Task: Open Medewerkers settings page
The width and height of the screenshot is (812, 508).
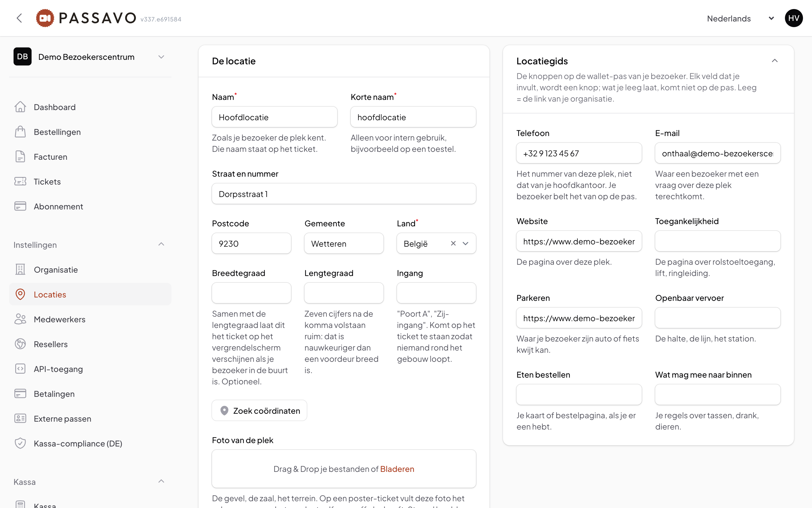Action: pyautogui.click(x=90, y=319)
